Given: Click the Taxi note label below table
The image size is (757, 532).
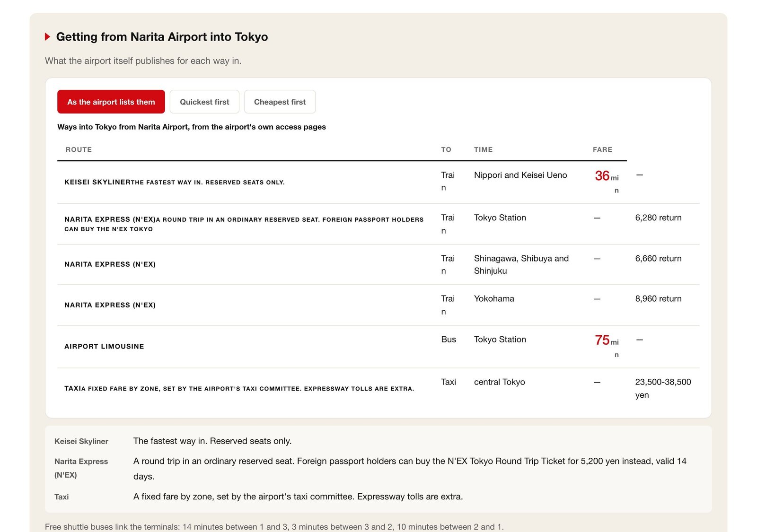Looking at the screenshot, I should coord(62,497).
